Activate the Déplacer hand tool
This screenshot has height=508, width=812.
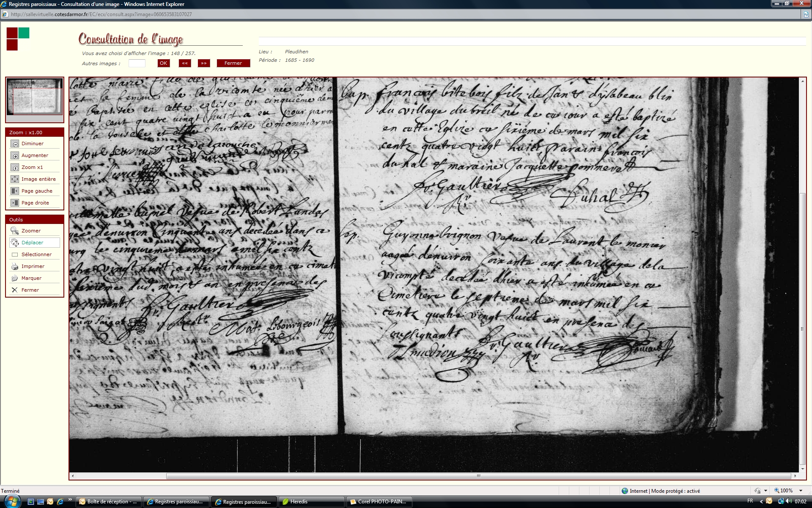tap(15, 243)
